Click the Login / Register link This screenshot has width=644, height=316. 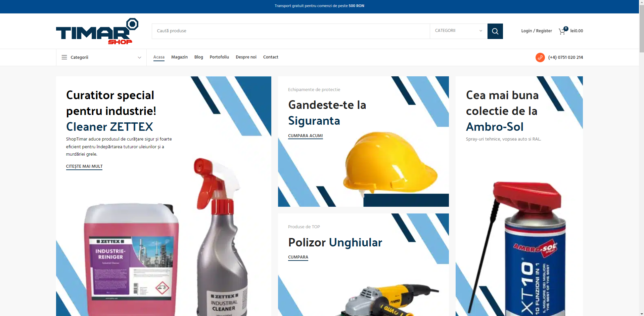pos(536,31)
